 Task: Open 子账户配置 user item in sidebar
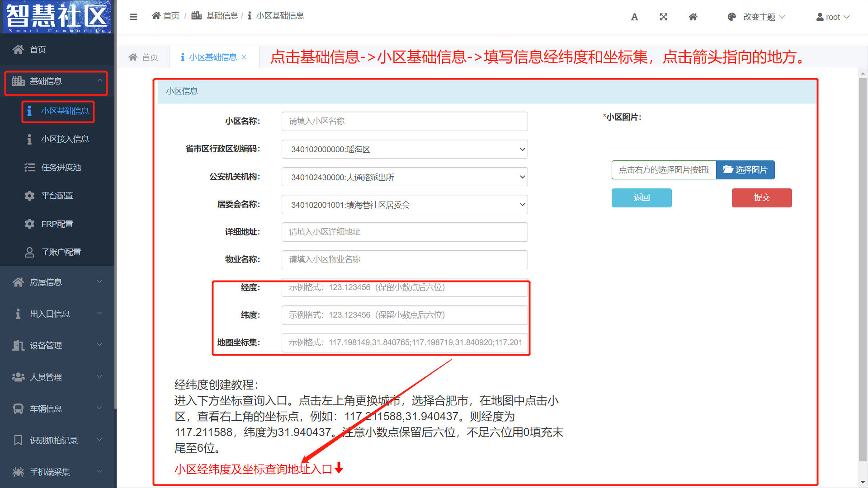[61, 252]
